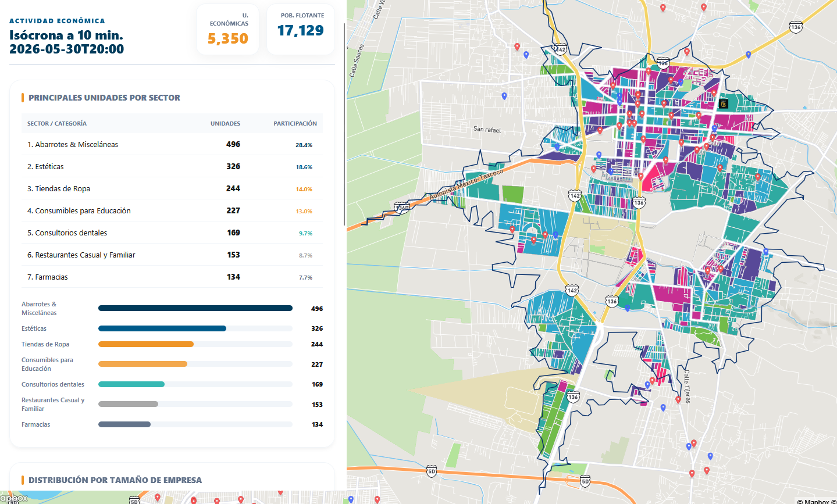Click the 13.0% participation value
Screen dimensions: 837x504
304,212
